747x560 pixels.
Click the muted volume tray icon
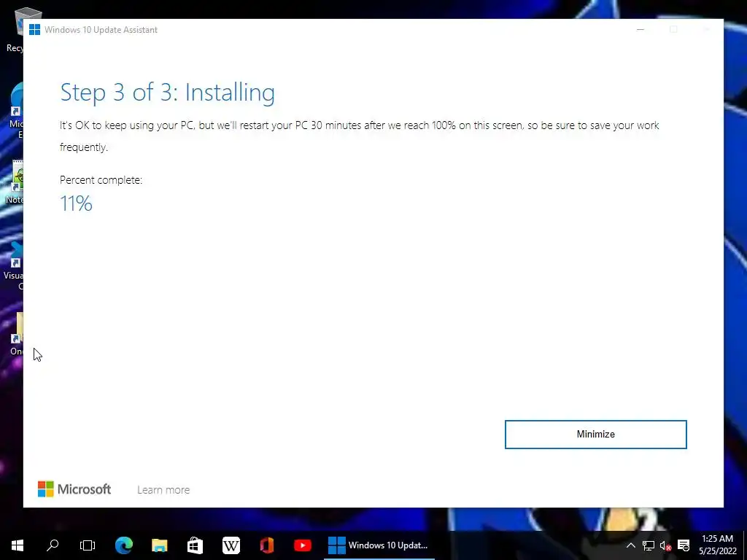(665, 545)
